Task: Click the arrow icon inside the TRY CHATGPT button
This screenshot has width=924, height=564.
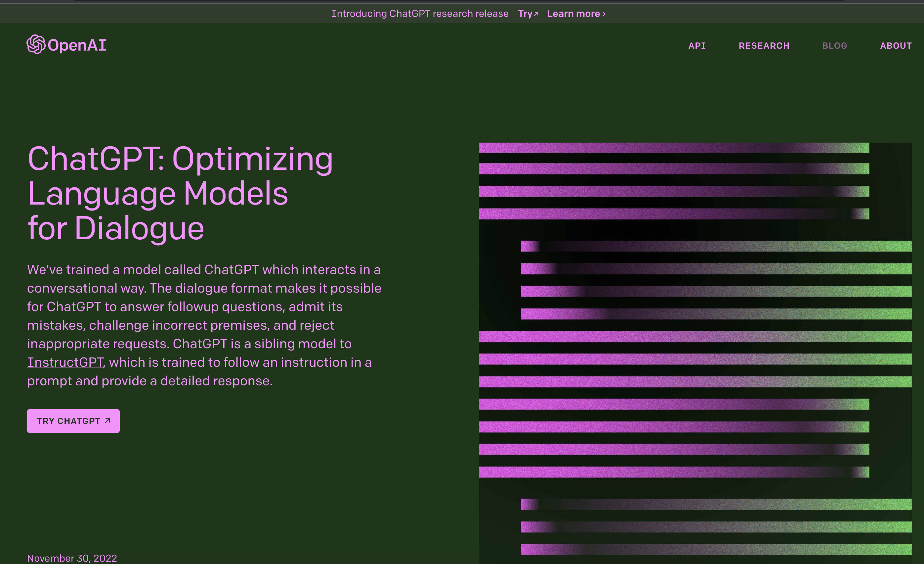Action: coord(107,421)
